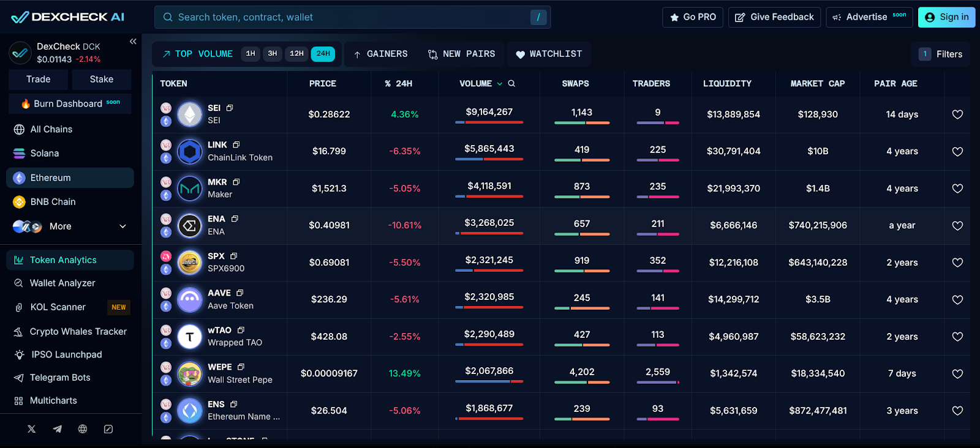980x448 pixels.
Task: Add SPX to watchlist with heart icon
Action: 957,263
